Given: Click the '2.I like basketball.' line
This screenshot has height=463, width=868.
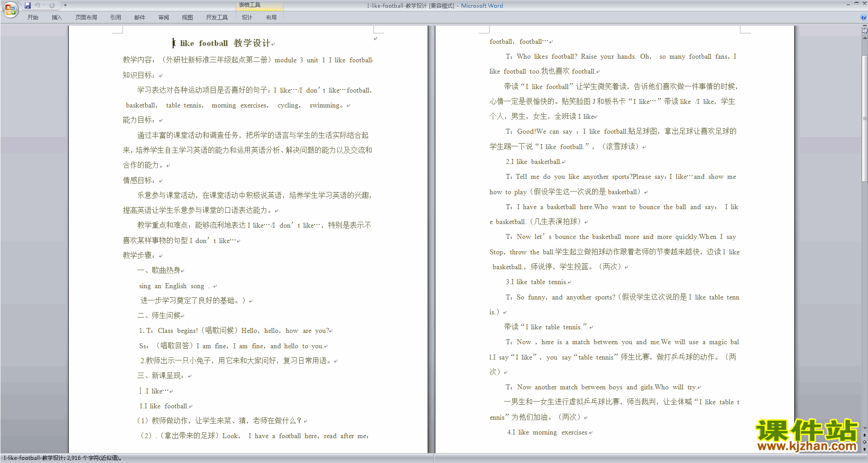Looking at the screenshot, I should (533, 162).
